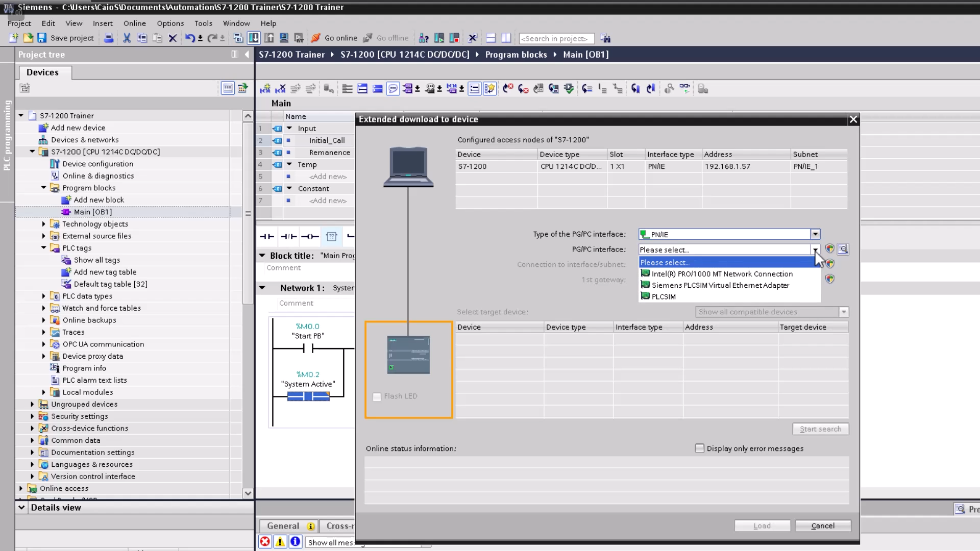Check the Display only error messages checkbox
980x551 pixels.
(x=700, y=448)
